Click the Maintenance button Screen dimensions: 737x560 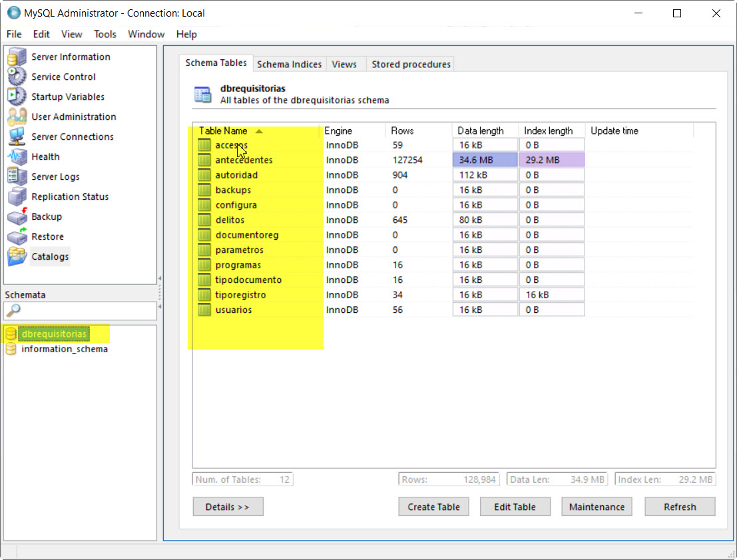[597, 507]
